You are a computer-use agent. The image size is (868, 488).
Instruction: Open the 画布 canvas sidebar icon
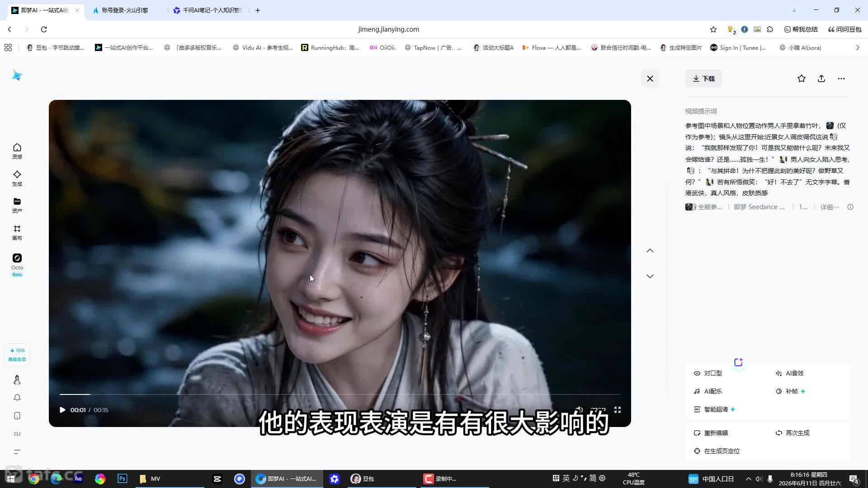click(17, 233)
